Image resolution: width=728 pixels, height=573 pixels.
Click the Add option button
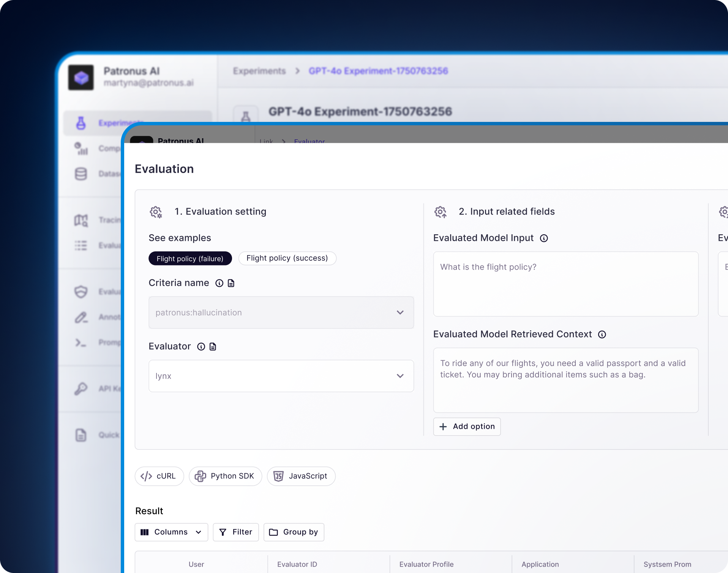coord(467,426)
